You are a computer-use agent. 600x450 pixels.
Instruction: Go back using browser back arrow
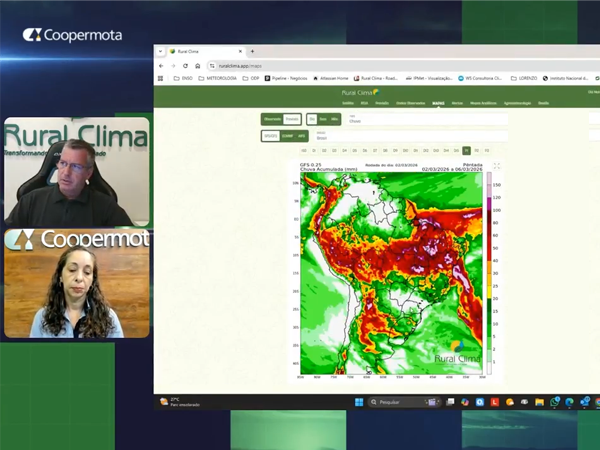(161, 66)
